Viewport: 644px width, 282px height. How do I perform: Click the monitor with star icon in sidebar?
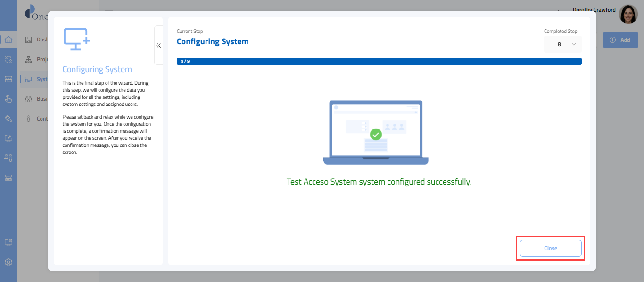8,138
